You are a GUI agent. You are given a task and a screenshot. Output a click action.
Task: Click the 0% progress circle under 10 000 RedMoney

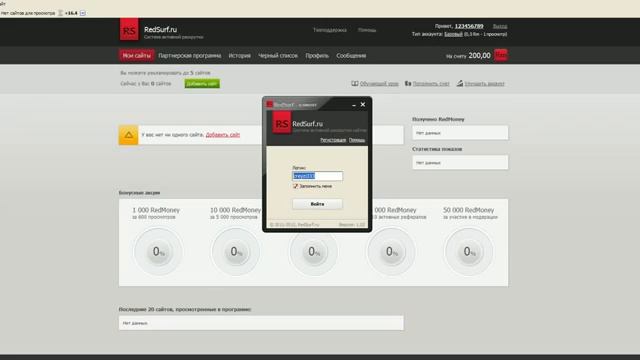point(236,251)
